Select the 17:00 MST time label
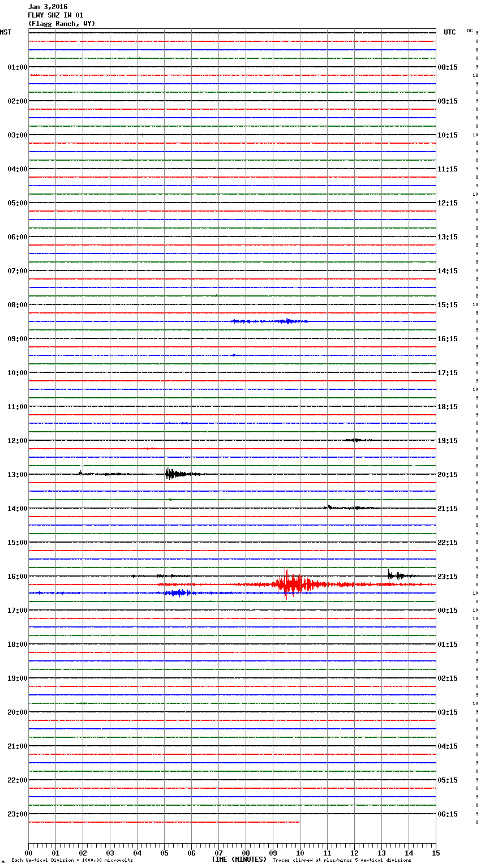 (18, 611)
